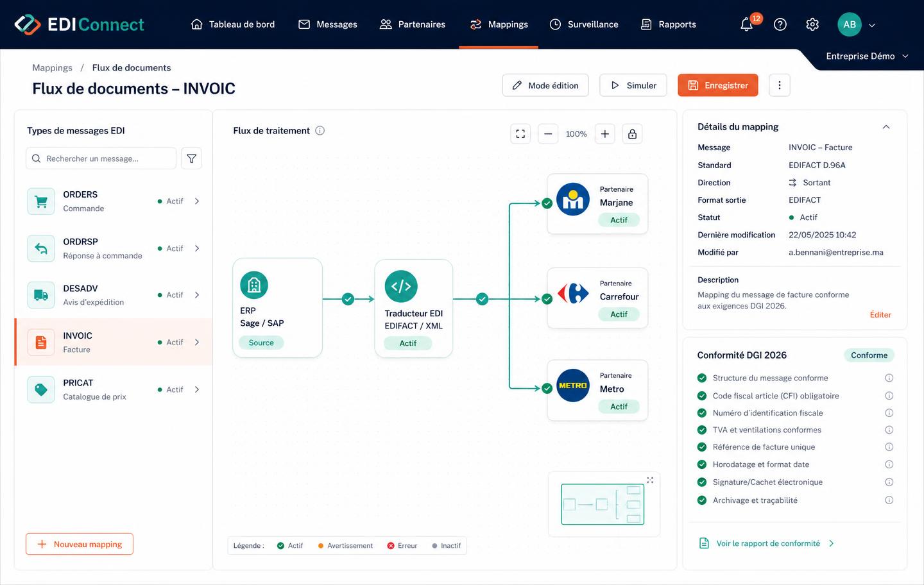The width and height of the screenshot is (924, 585).
Task: Click the EDIConnect logo
Action: click(79, 24)
